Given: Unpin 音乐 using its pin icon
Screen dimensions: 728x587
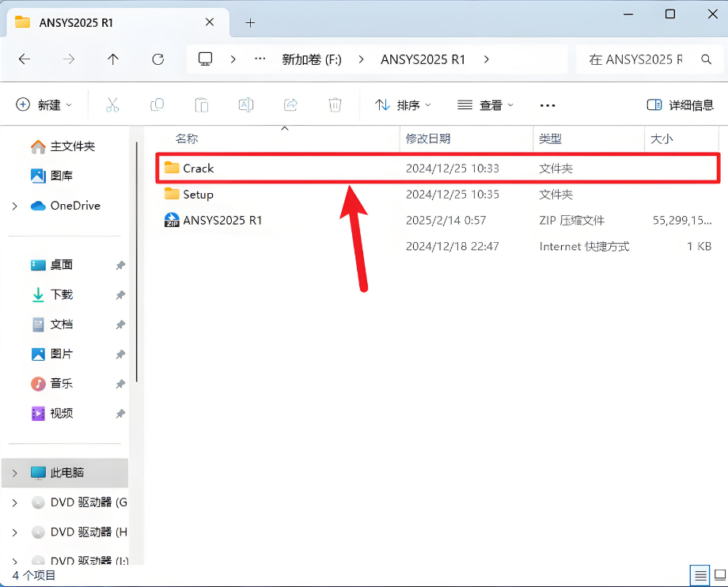Looking at the screenshot, I should tap(120, 384).
